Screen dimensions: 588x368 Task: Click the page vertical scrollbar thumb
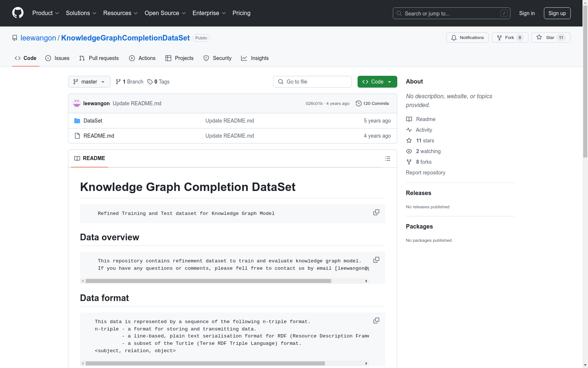pyautogui.click(x=585, y=81)
